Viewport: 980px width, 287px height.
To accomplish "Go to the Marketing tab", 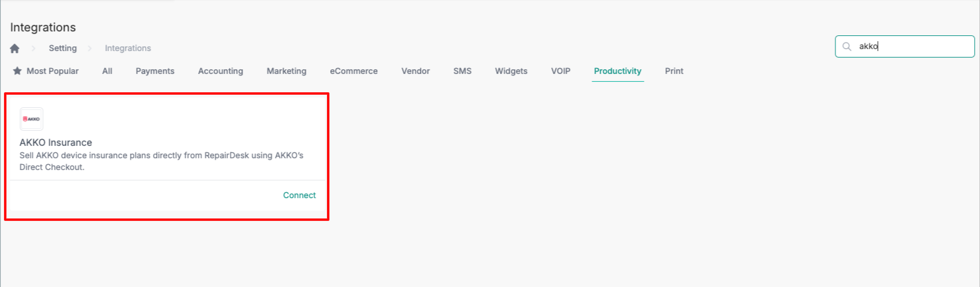I will click(x=286, y=71).
